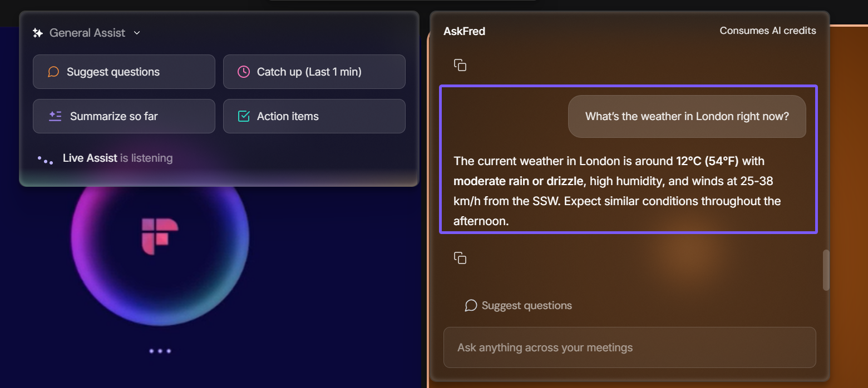868x388 pixels.
Task: Open Action items quick action
Action: (x=314, y=116)
